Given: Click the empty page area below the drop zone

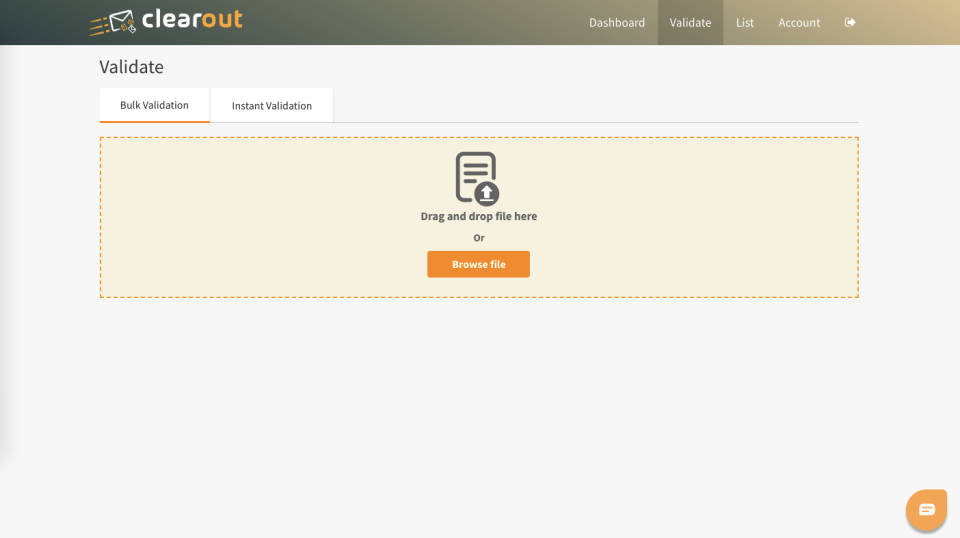Looking at the screenshot, I should (478, 400).
